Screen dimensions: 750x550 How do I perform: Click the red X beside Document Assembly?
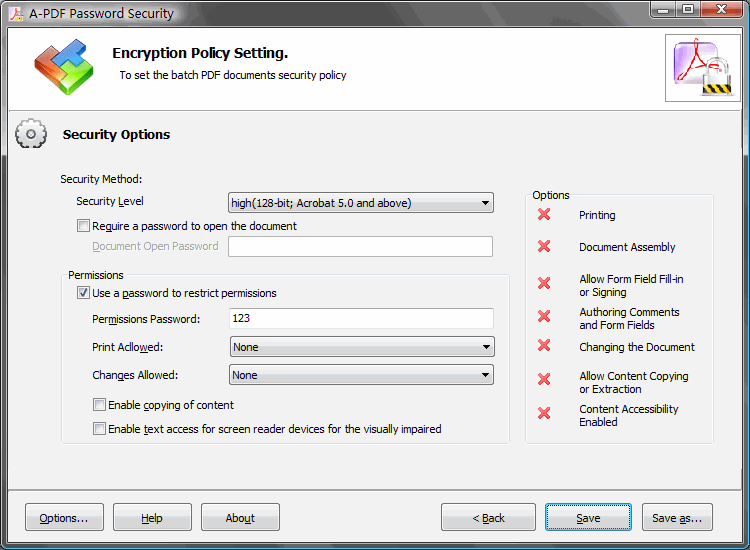coord(544,247)
